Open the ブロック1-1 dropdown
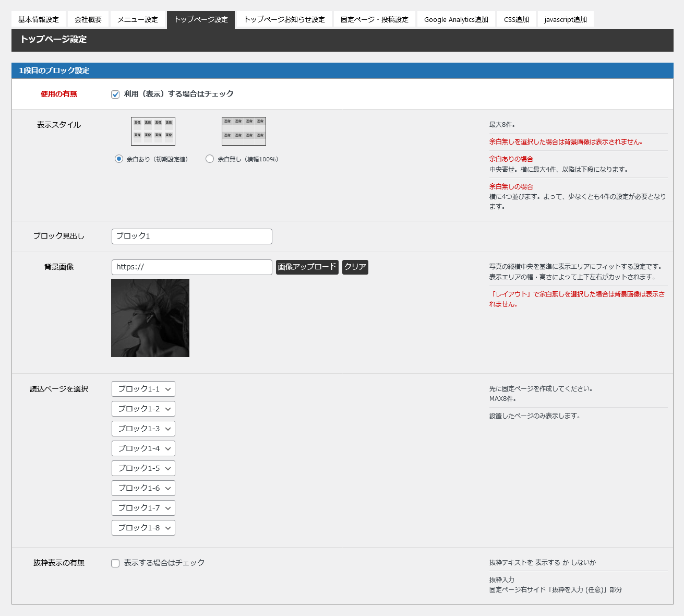 click(x=143, y=389)
